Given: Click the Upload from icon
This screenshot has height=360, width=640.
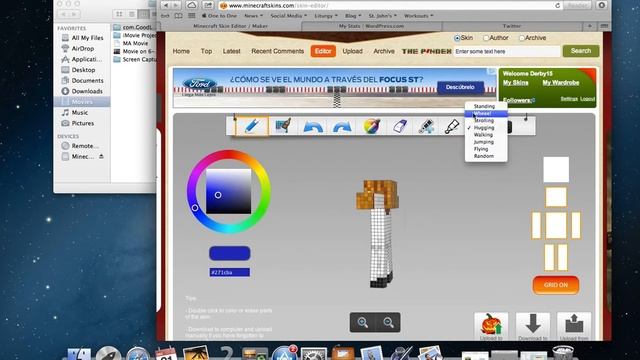Looking at the screenshot, I should click(x=574, y=326).
